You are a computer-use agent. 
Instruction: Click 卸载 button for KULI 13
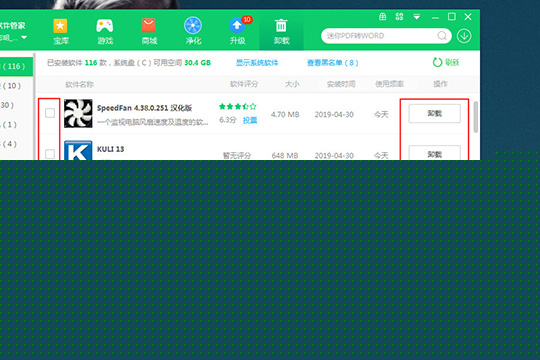pyautogui.click(x=434, y=153)
